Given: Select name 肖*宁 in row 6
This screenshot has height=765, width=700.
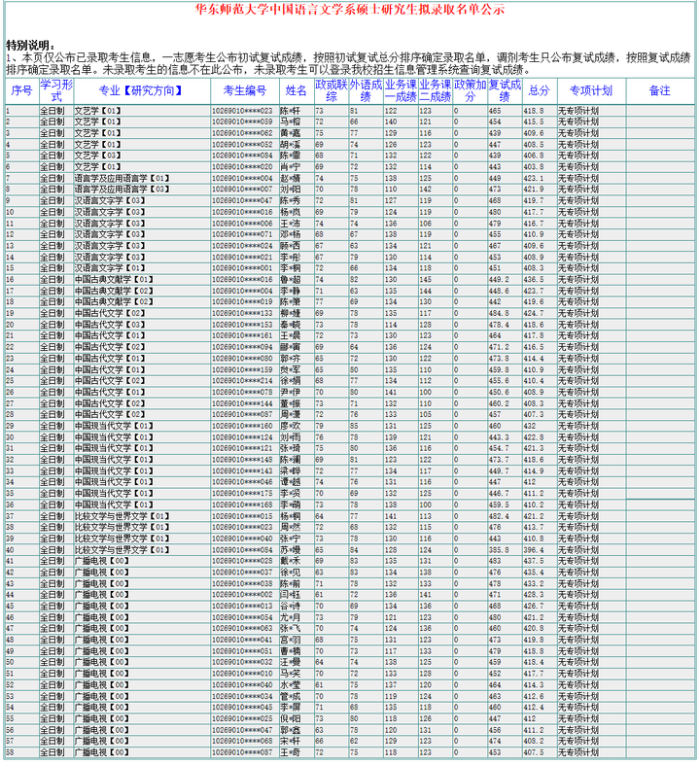Looking at the screenshot, I should point(291,167).
